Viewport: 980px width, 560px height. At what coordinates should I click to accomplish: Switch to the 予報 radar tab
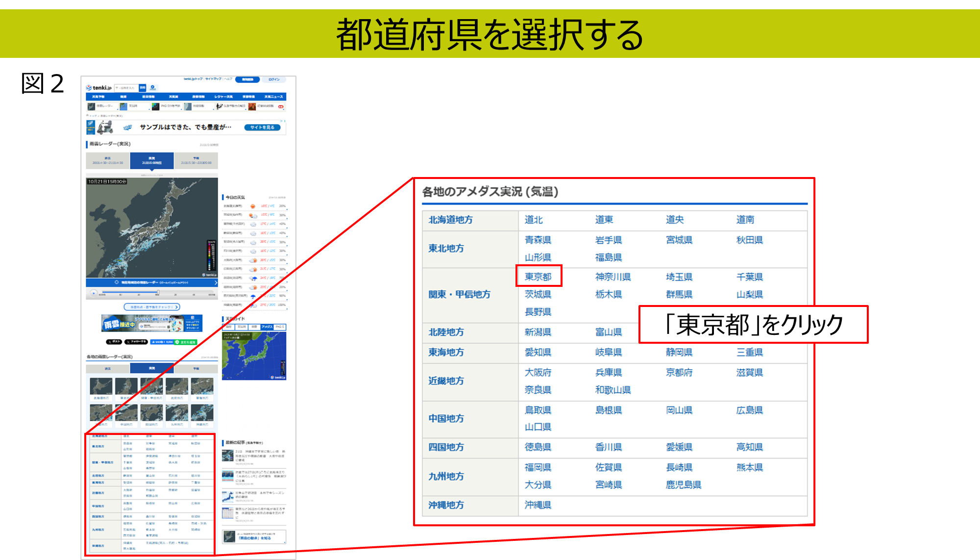[x=196, y=160]
